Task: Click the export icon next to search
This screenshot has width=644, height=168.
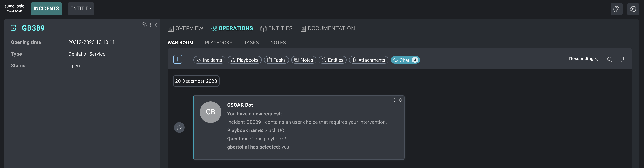Action: point(622,60)
